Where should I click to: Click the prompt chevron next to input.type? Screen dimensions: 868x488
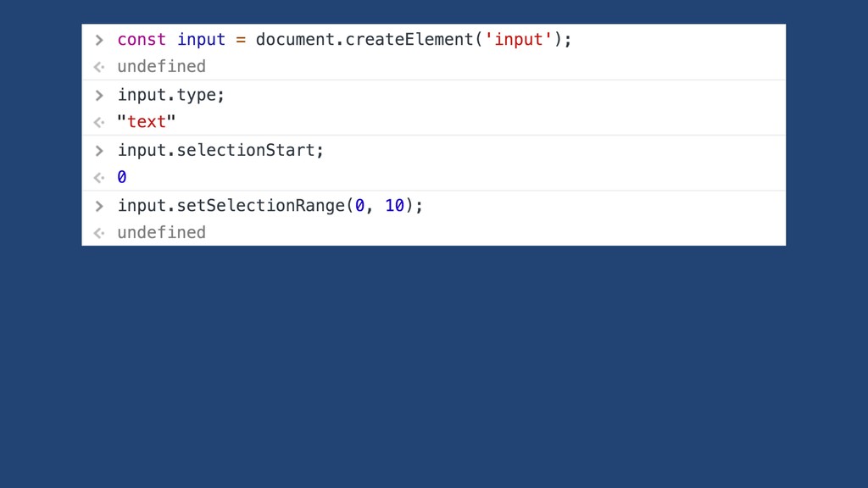(x=99, y=96)
